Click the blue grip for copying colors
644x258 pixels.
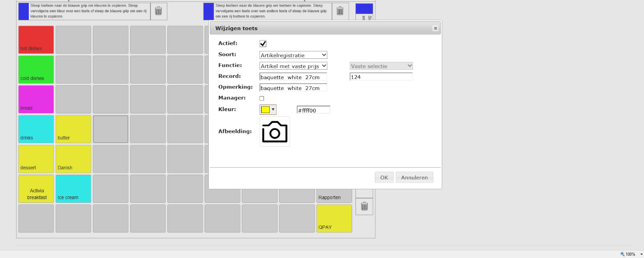click(24, 11)
